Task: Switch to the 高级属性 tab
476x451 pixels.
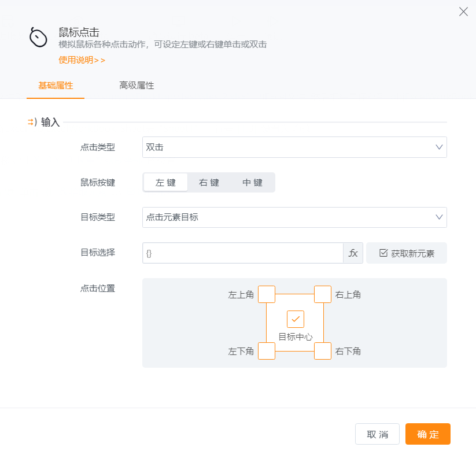Action: (136, 86)
